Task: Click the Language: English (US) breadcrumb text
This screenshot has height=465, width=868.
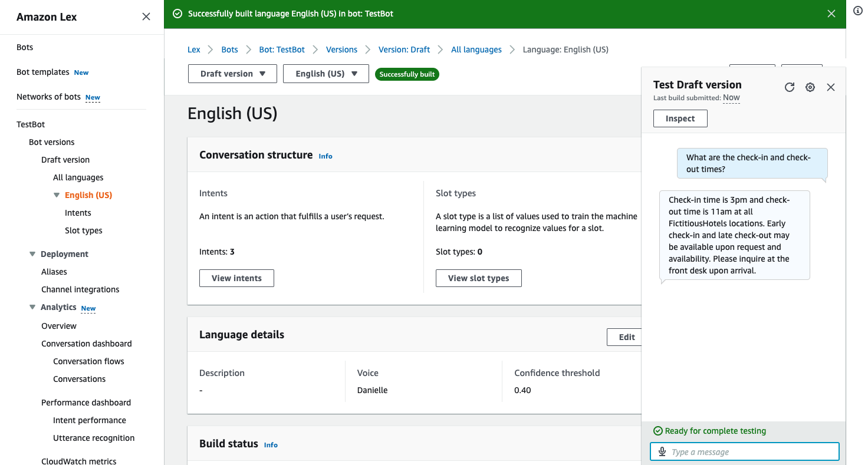Action: tap(565, 50)
